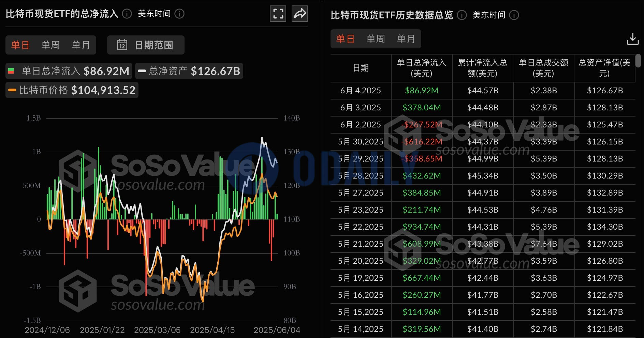Click 累计净流入总额(美元) column header

[483, 68]
